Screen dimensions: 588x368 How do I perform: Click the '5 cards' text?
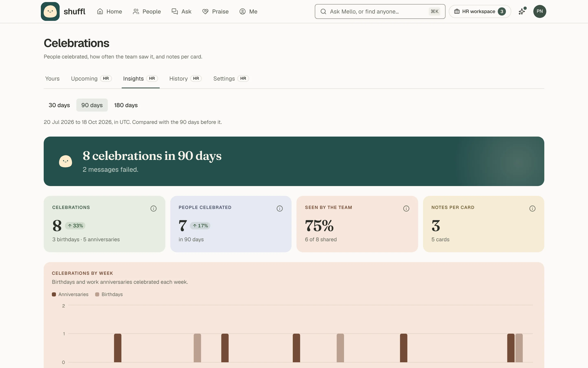pos(440,239)
